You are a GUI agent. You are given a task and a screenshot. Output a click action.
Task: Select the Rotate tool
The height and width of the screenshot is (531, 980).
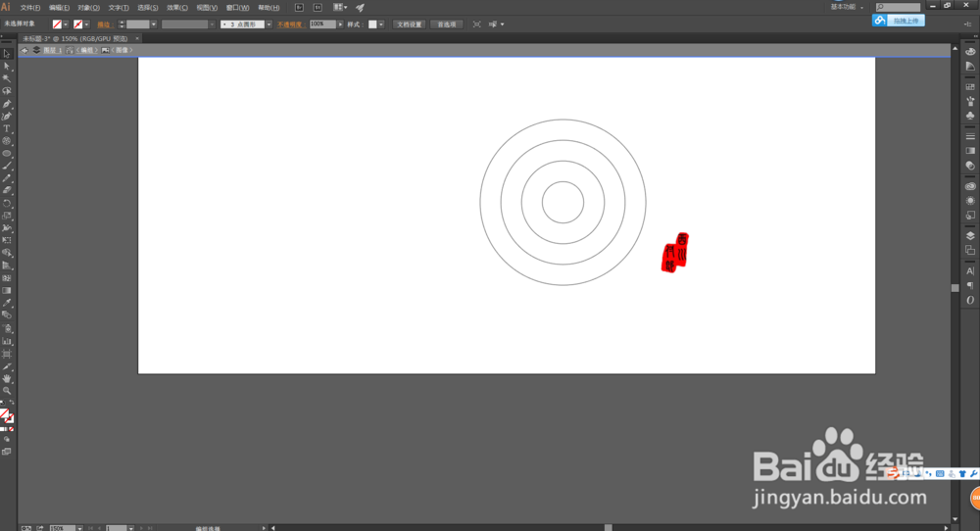7,204
